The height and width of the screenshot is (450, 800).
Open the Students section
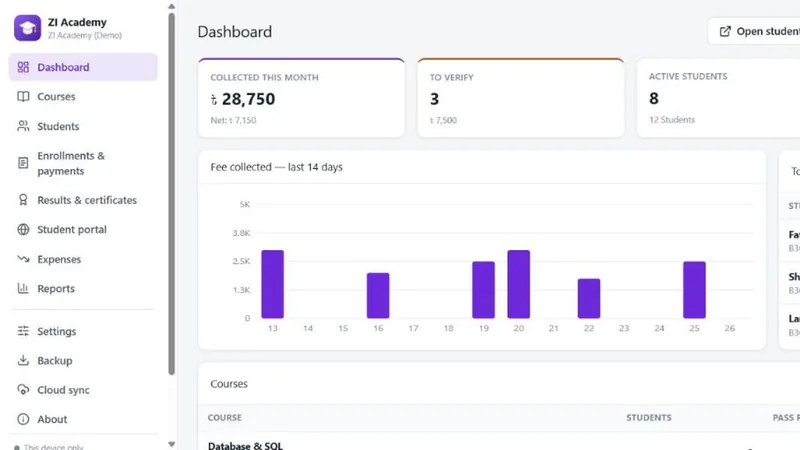(x=83, y=126)
